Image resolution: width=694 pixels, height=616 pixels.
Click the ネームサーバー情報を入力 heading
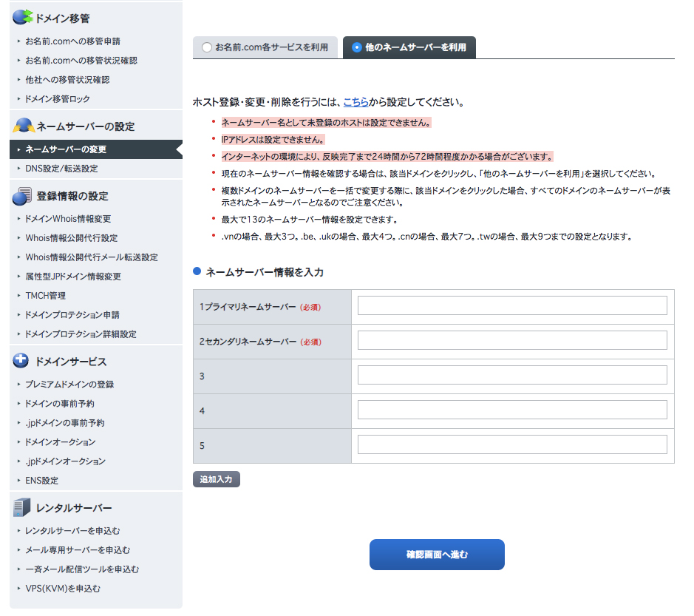[x=265, y=272]
